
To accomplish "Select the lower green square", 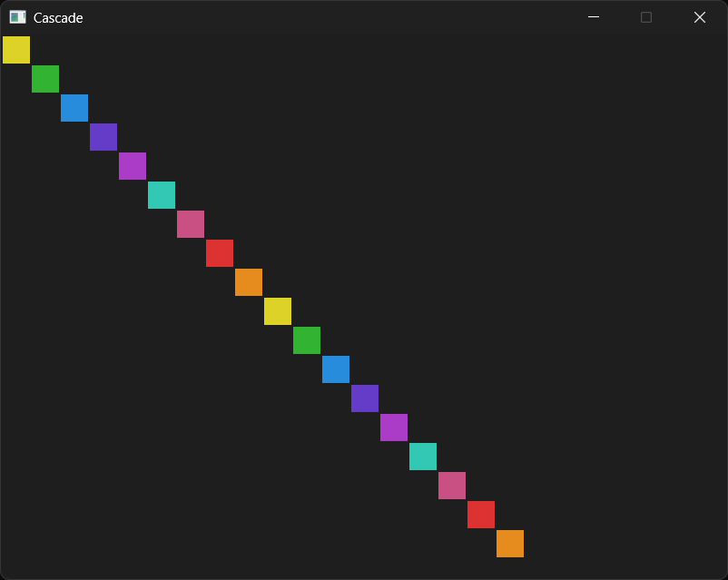I will [x=307, y=340].
